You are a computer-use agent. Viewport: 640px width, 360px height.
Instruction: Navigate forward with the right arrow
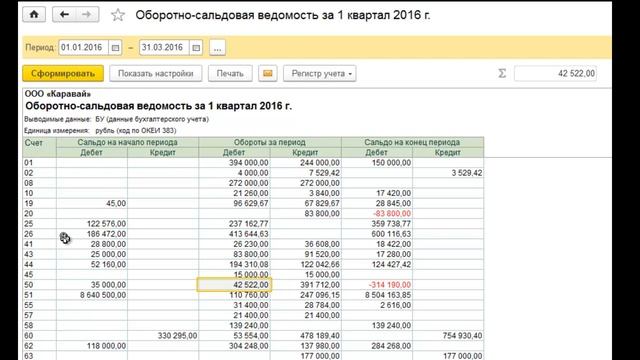87,14
